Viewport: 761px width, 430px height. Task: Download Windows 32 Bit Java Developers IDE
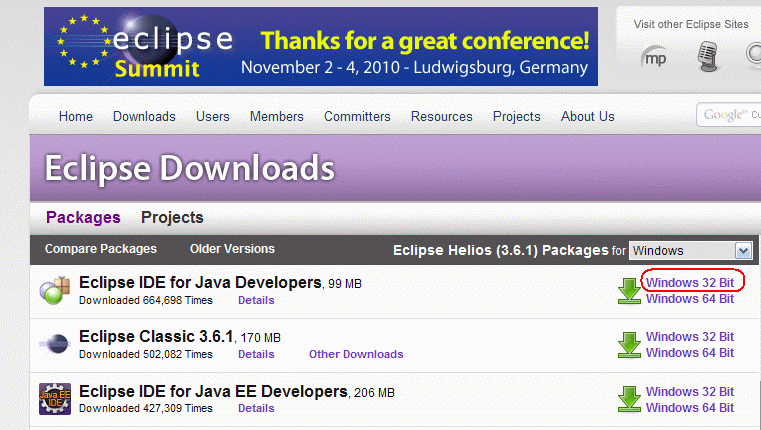coord(689,283)
